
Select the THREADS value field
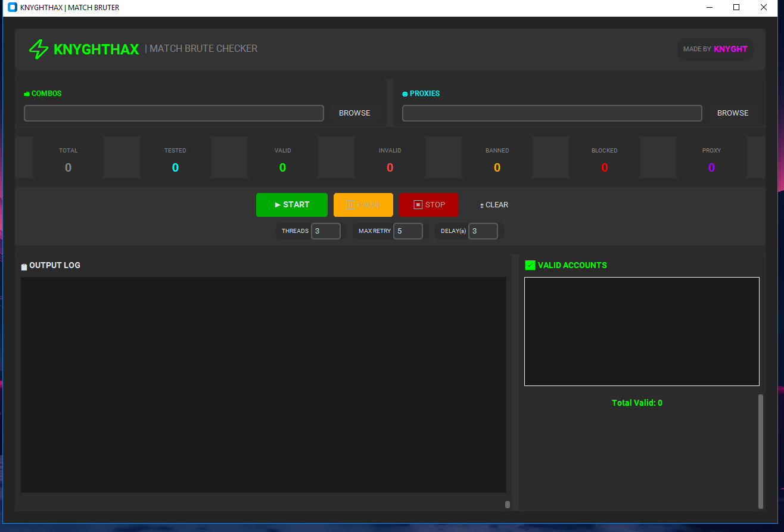pos(326,231)
